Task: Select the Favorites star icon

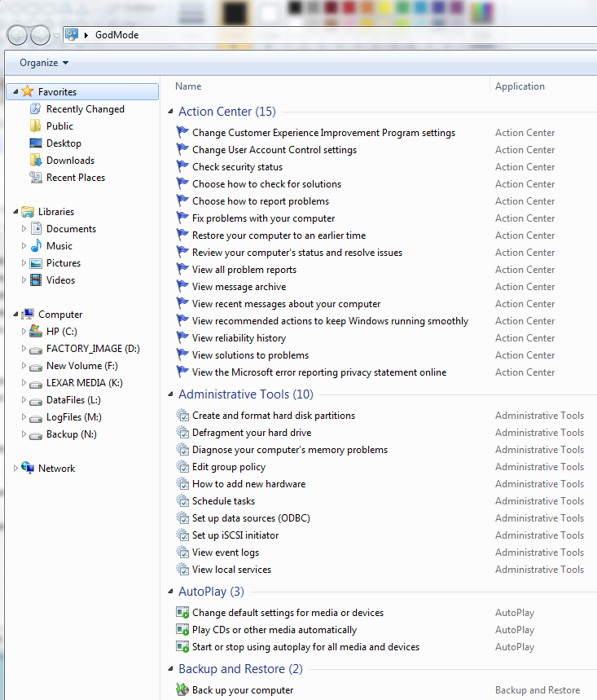Action: [28, 91]
